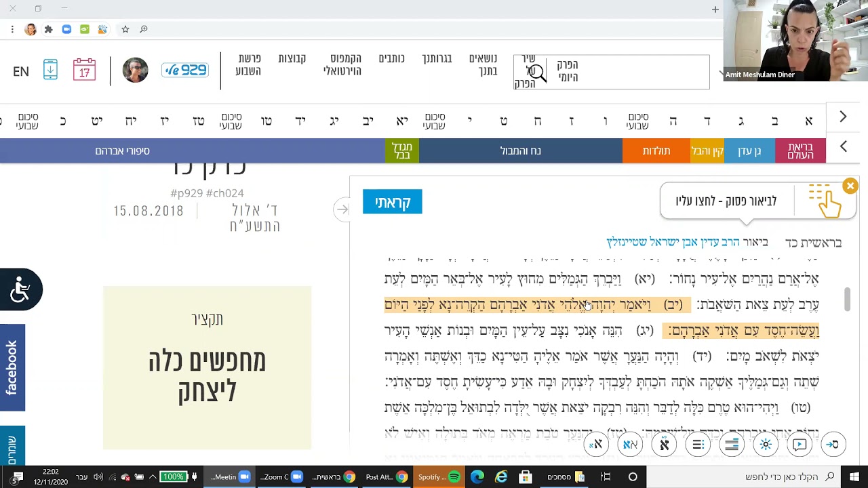Select the נח והמבול section
The height and width of the screenshot is (488, 868).
coord(521,150)
